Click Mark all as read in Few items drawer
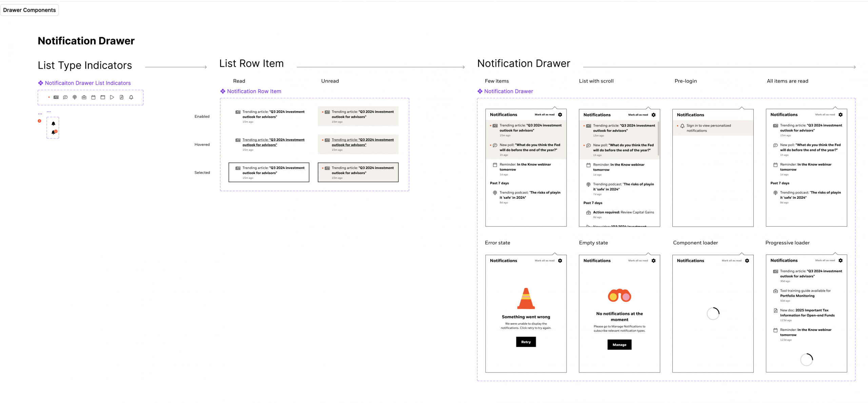 pos(545,115)
